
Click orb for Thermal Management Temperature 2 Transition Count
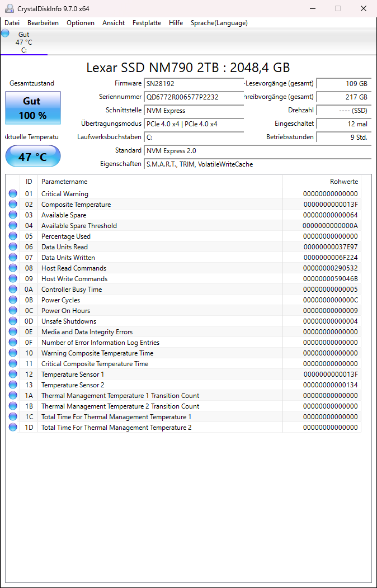click(13, 406)
